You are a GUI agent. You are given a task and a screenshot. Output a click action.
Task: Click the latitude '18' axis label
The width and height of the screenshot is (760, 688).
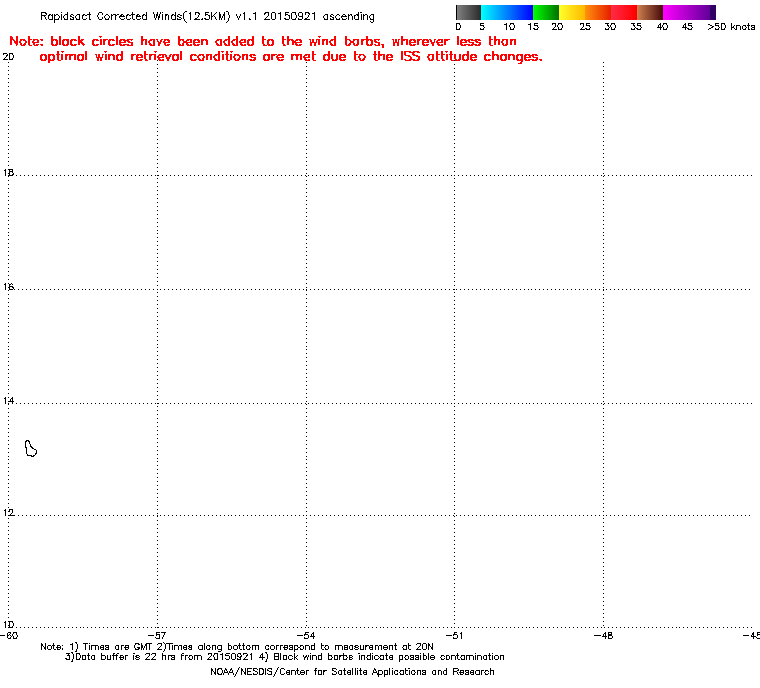[x=8, y=173]
